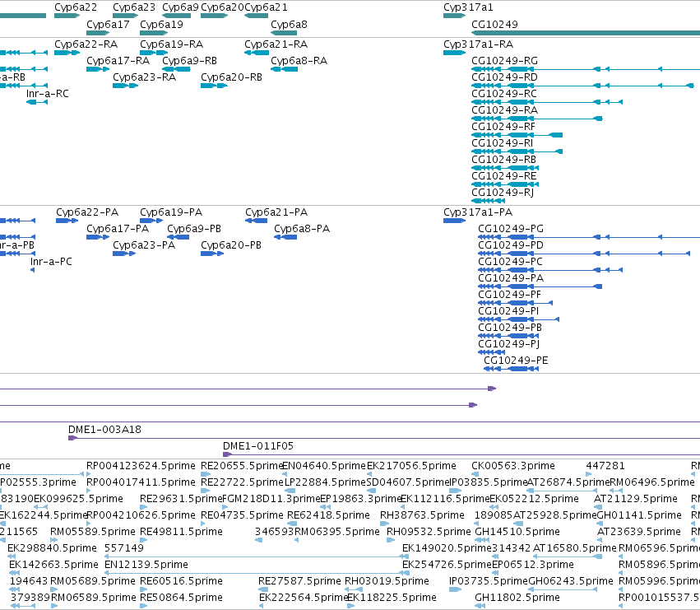Select transcript CG10249-RB
Screen dimensions: 700x610
[x=505, y=168]
